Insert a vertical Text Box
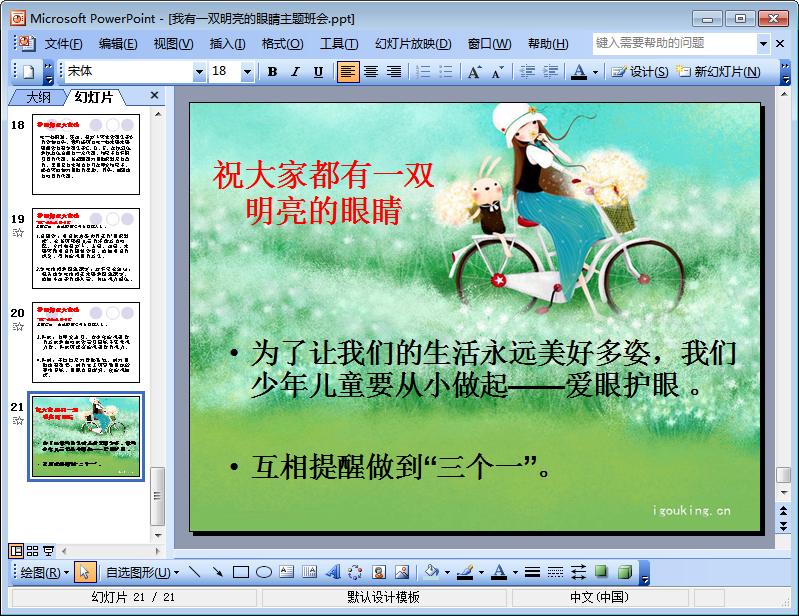The width and height of the screenshot is (799, 616). click(x=310, y=572)
